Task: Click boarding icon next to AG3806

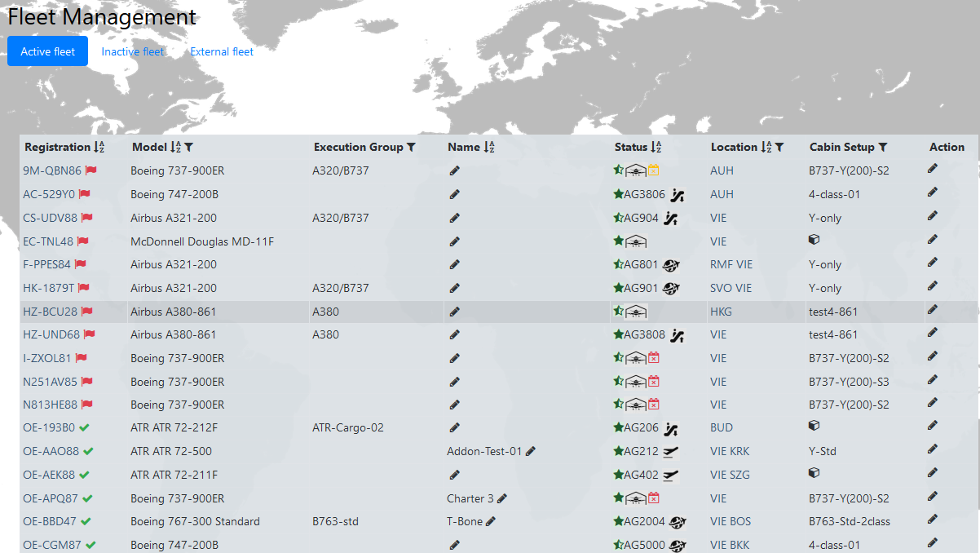Action: pyautogui.click(x=677, y=195)
